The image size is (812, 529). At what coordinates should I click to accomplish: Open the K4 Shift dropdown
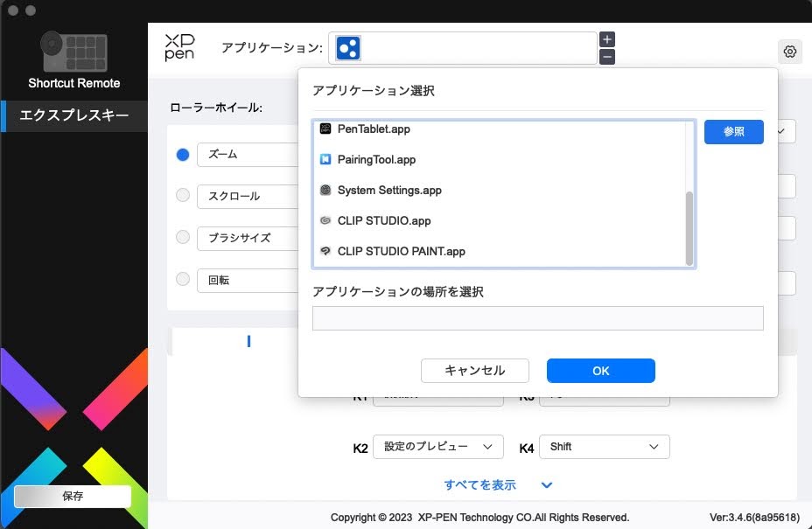coord(605,447)
